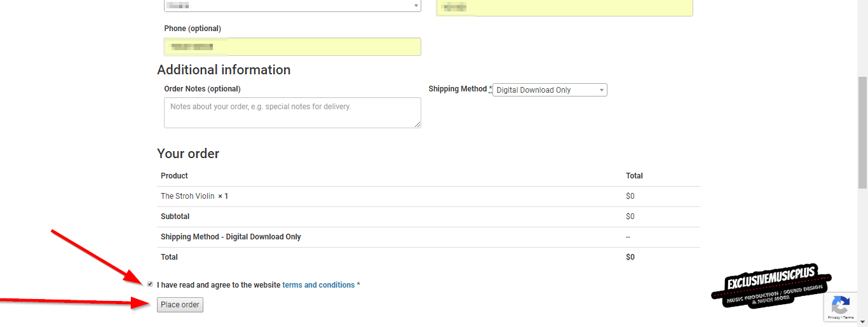The height and width of the screenshot is (327, 868).
Task: Click the required asterisk beside Shipping Method
Action: [x=491, y=89]
